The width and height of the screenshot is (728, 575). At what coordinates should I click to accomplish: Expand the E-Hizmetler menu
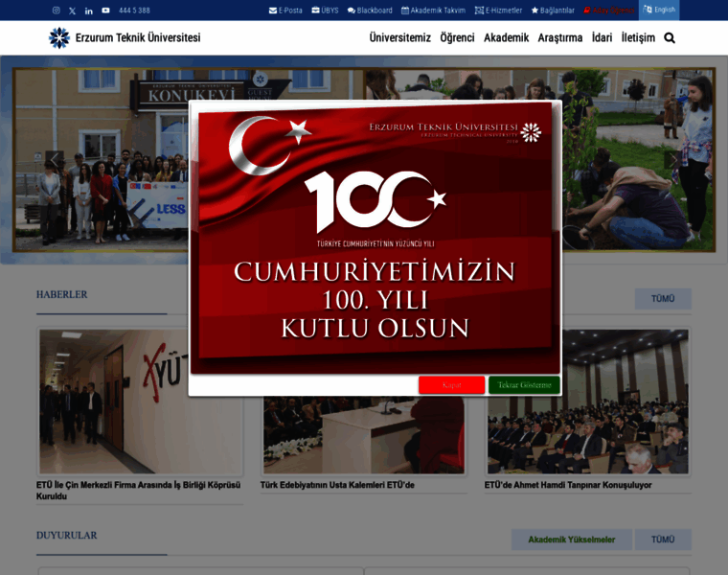(498, 11)
